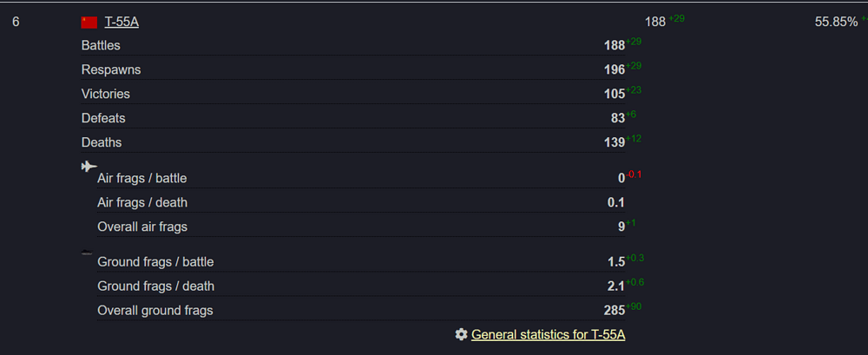Click the Defeats value 83
The height and width of the screenshot is (355, 868).
coord(618,119)
